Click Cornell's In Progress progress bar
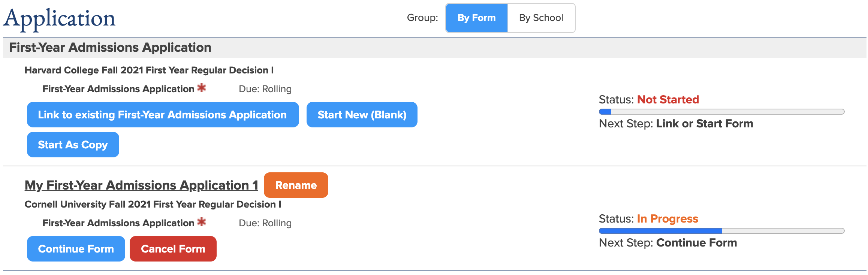Screen dimensions: 868x275 click(721, 231)
